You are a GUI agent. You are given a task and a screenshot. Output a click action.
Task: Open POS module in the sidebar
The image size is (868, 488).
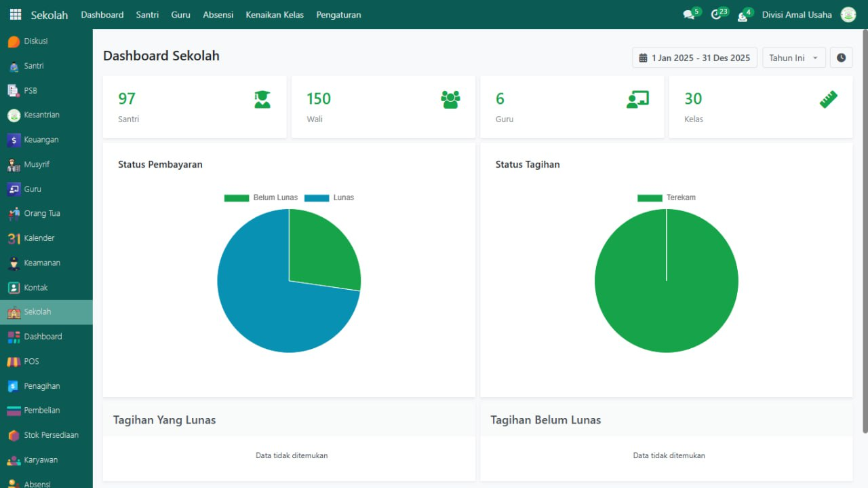31,361
